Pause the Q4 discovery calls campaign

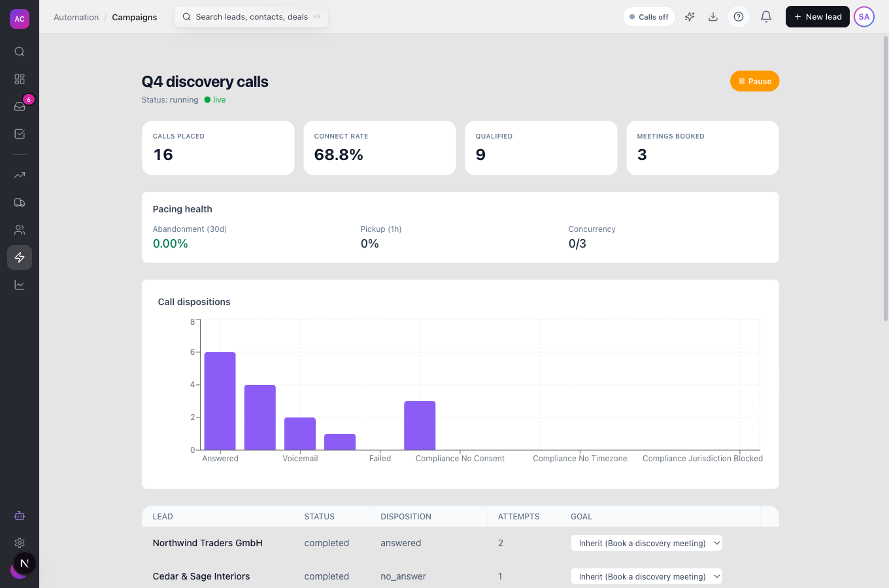pos(754,81)
